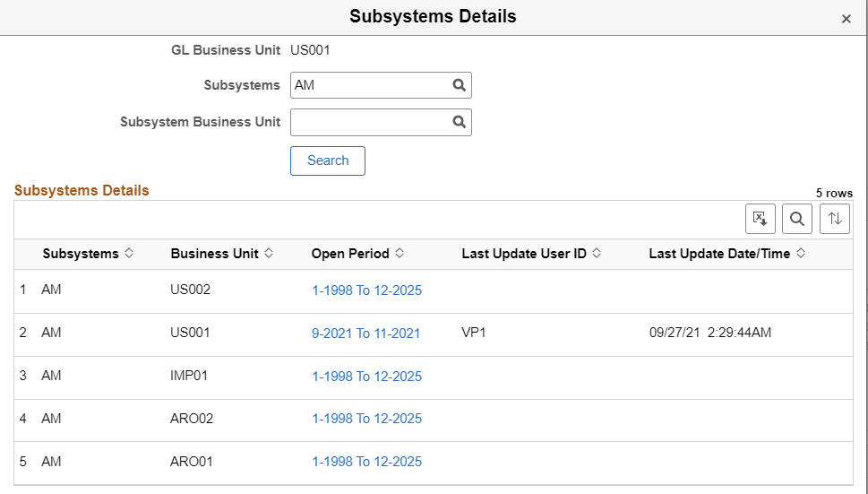Download grid to Excel icon
The height and width of the screenshot is (494, 868).
tap(760, 219)
